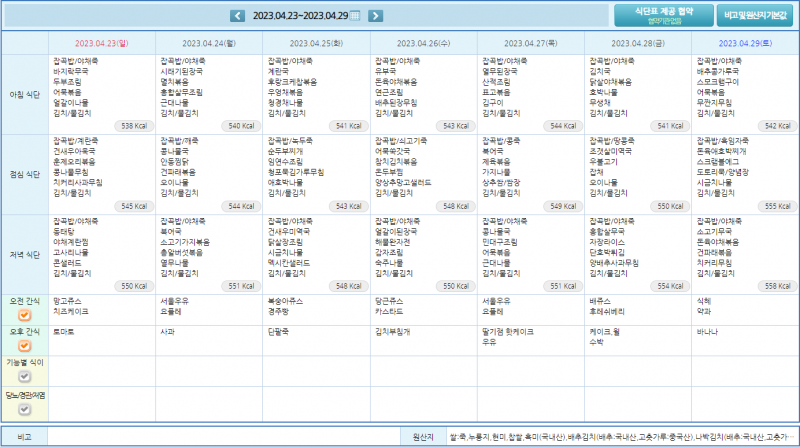The image size is (800, 447).
Task: Uncheck the 오후 간식 checkbox
Action: (24, 346)
